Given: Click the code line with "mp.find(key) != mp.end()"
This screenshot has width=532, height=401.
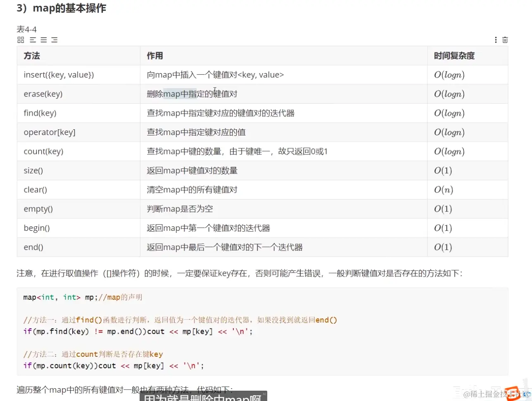Looking at the screenshot, I should coord(138,331).
